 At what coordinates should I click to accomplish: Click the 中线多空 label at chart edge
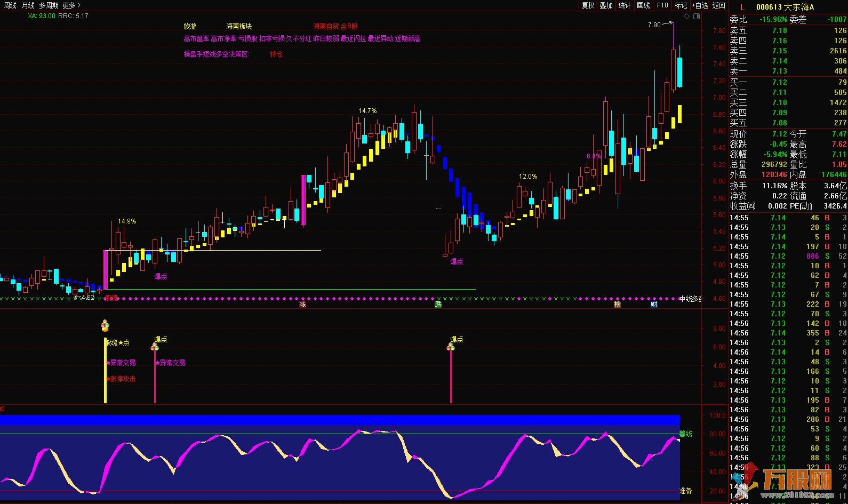tap(690, 299)
